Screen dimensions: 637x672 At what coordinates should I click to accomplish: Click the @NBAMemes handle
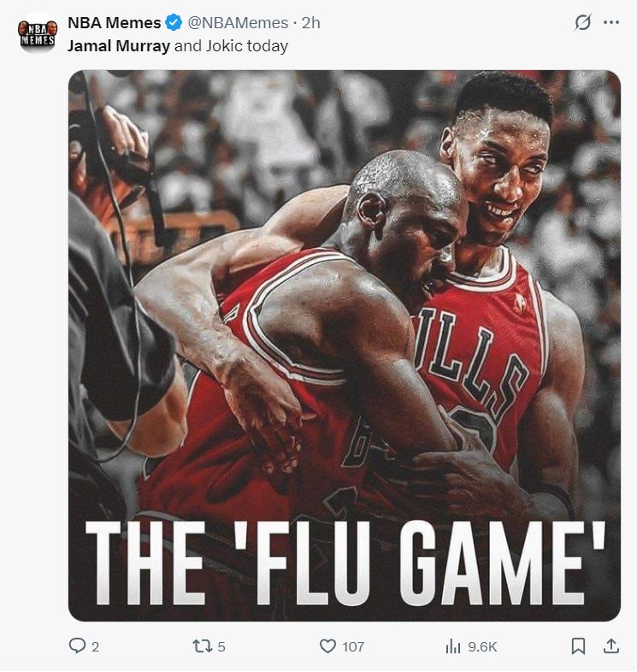[x=238, y=23]
